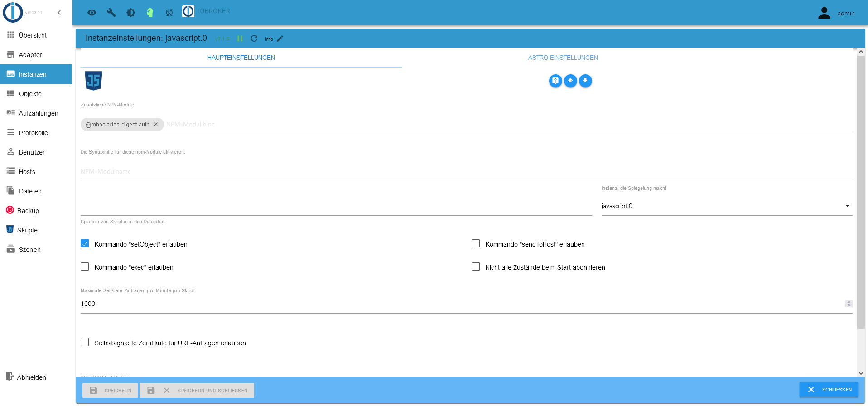This screenshot has height=406, width=868.
Task: Open Hosts in the sidebar
Action: [x=36, y=172]
